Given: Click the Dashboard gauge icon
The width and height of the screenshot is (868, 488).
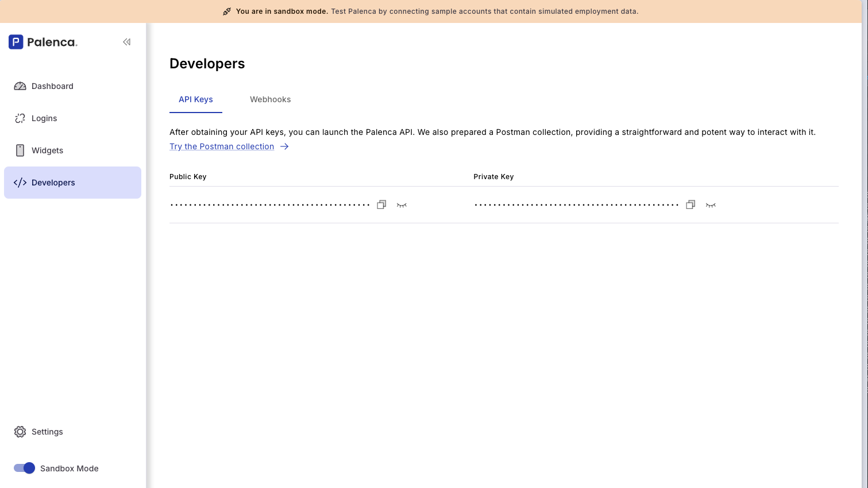Looking at the screenshot, I should (20, 86).
